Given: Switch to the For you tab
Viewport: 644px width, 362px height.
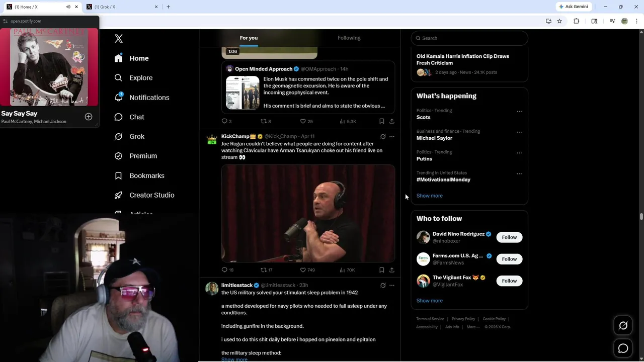Looking at the screenshot, I should [x=249, y=38].
